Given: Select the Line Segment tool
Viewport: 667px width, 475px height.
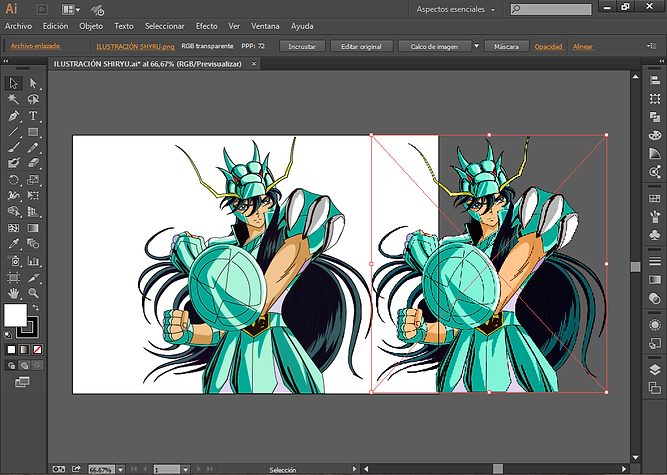Looking at the screenshot, I should click(14, 132).
